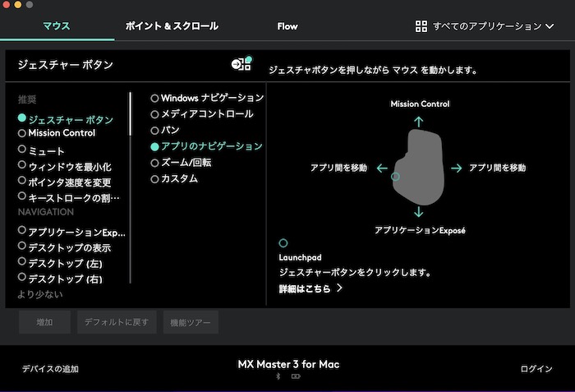575x392 pixels.
Task: Click the left arrow beside アプリ間を移動
Action: 382,168
